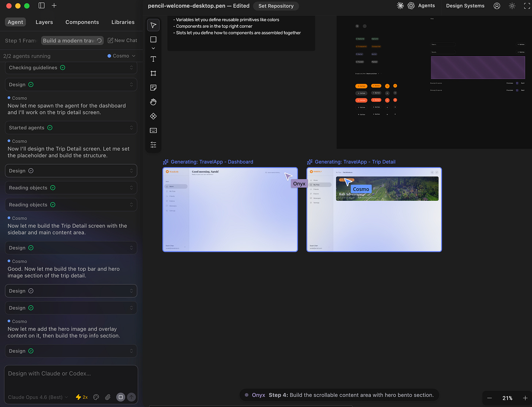This screenshot has width=532, height=407.
Task: Select the Text tool
Action: 153,59
